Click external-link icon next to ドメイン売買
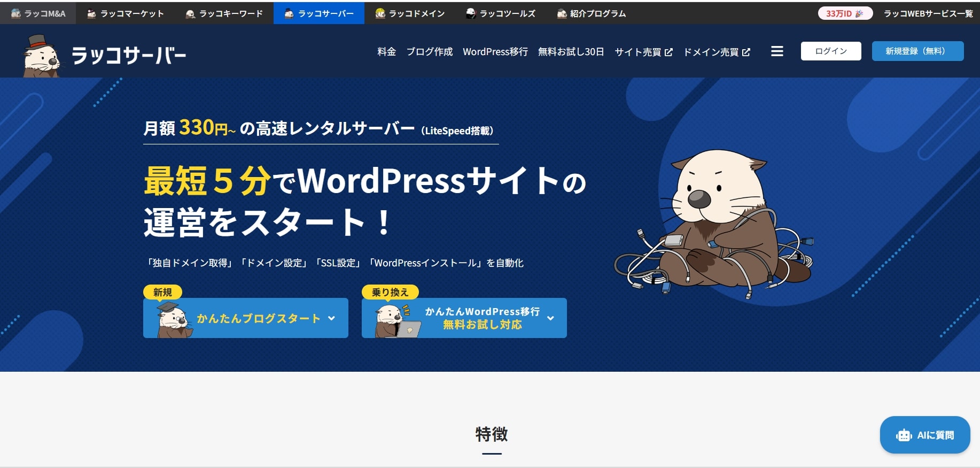980x468 pixels. [x=746, y=52]
